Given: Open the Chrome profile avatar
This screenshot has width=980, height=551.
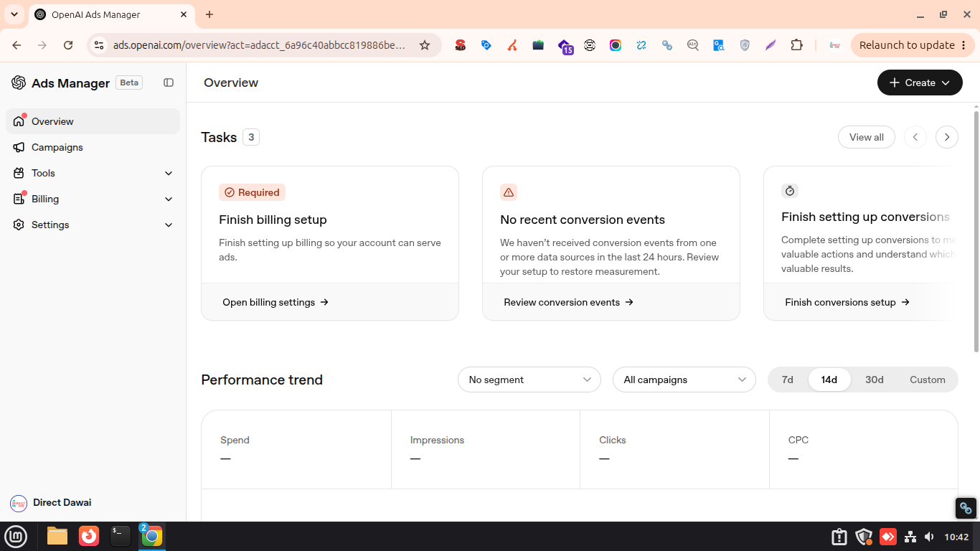Looking at the screenshot, I should point(834,45).
